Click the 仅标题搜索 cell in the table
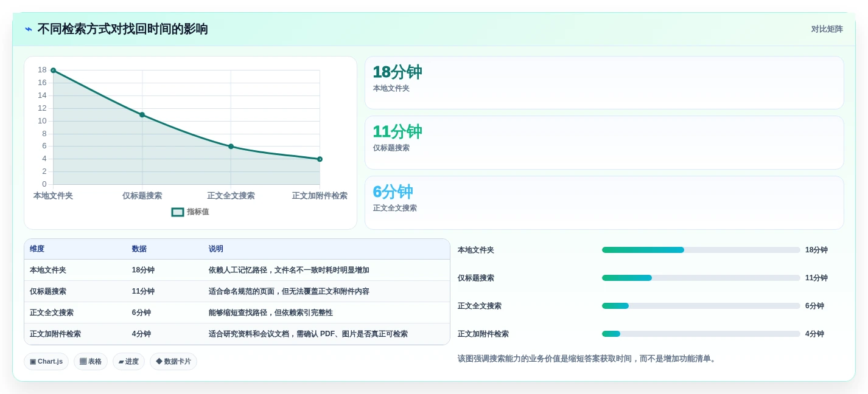 [48, 292]
